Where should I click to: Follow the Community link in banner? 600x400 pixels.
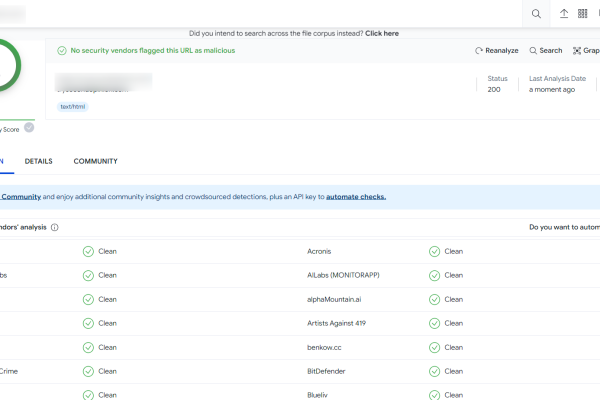(21, 197)
